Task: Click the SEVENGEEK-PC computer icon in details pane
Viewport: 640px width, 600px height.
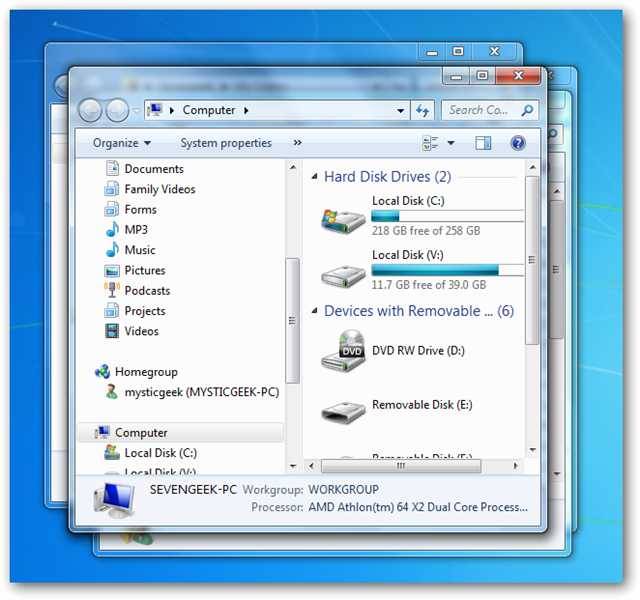Action: (x=114, y=500)
